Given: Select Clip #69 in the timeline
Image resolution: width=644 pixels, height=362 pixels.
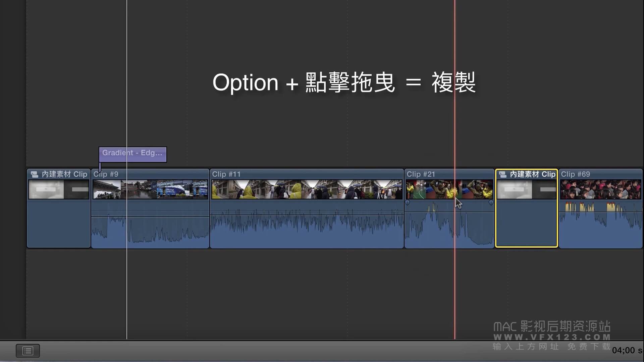Looking at the screenshot, I should pos(601,208).
